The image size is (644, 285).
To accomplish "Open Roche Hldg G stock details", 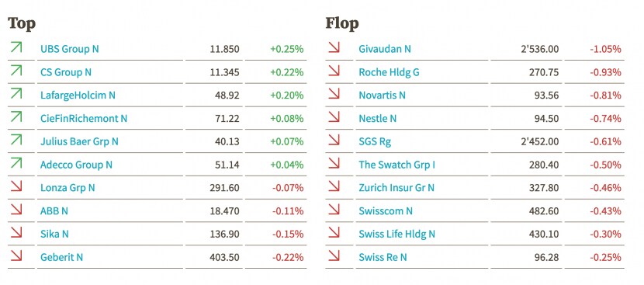I will [x=389, y=72].
